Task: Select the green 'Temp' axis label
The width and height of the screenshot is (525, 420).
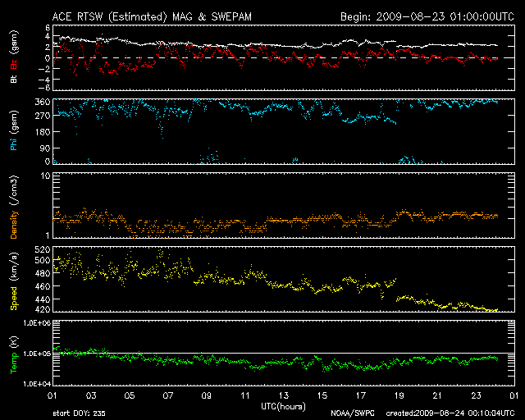Action: click(x=14, y=363)
